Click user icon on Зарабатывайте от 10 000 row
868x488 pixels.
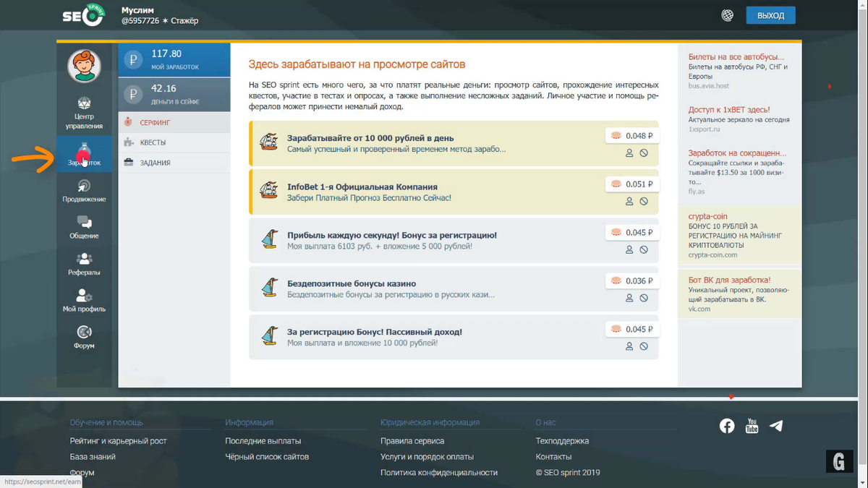coord(629,153)
